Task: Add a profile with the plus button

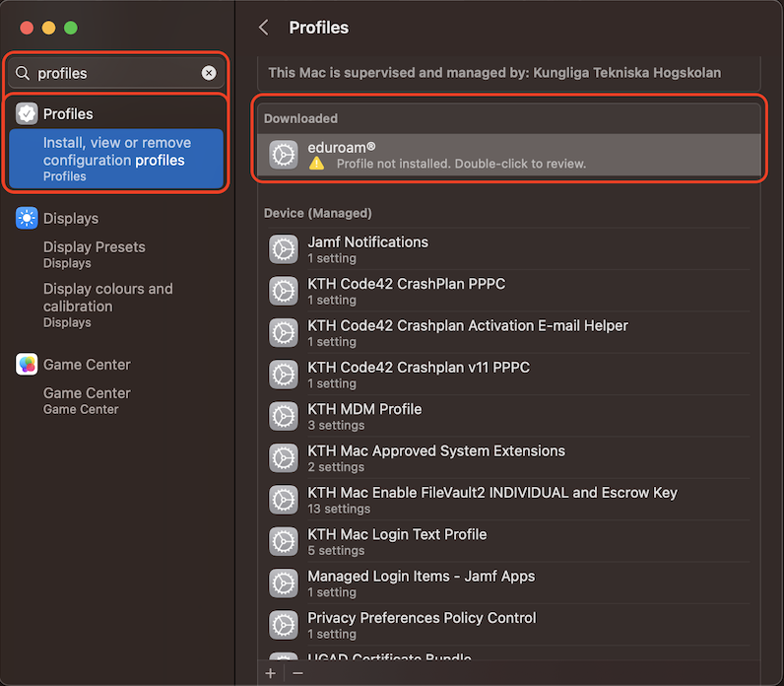Action: click(x=271, y=673)
